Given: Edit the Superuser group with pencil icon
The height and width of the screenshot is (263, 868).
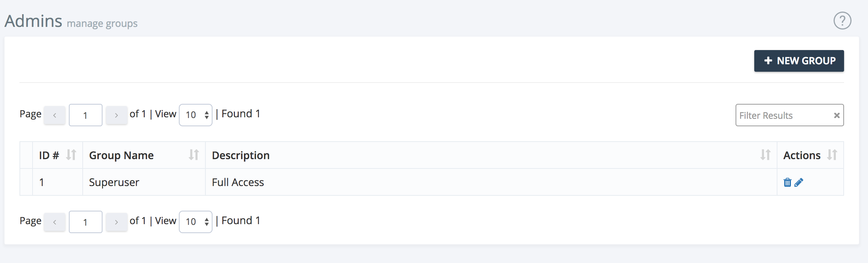Looking at the screenshot, I should 798,182.
